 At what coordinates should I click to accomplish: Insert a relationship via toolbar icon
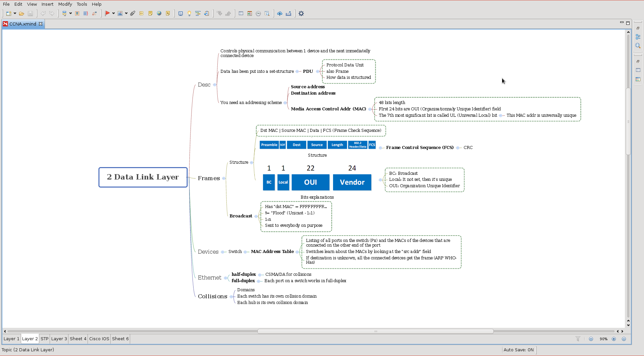[94, 13]
